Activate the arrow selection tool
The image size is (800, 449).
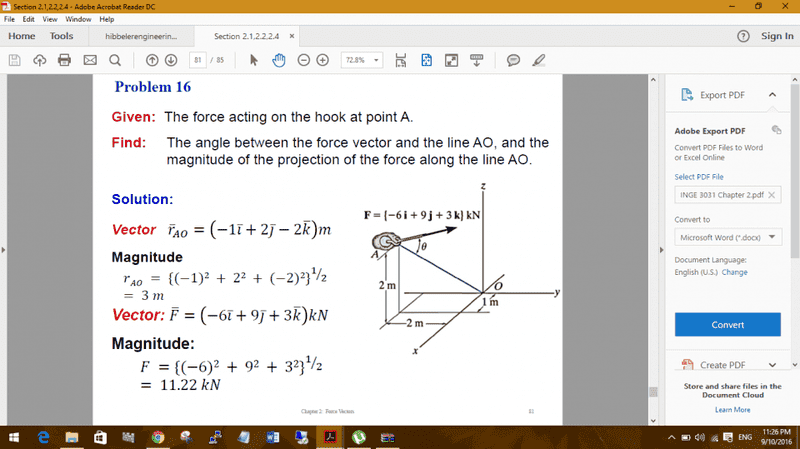tap(254, 59)
